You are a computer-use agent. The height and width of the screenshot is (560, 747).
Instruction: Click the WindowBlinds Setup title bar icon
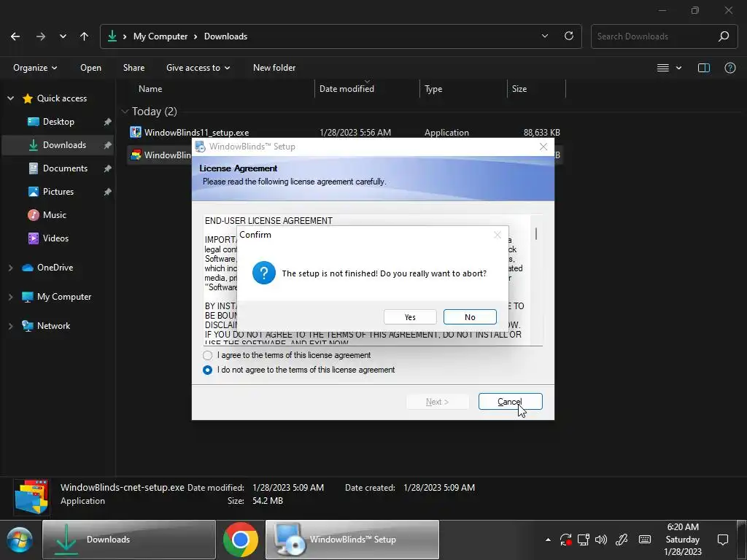click(201, 147)
